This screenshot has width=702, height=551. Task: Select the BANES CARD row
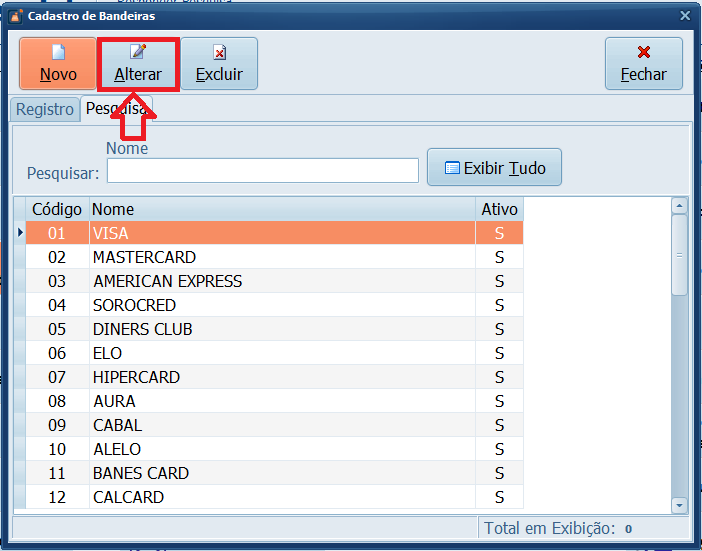pyautogui.click(x=140, y=473)
